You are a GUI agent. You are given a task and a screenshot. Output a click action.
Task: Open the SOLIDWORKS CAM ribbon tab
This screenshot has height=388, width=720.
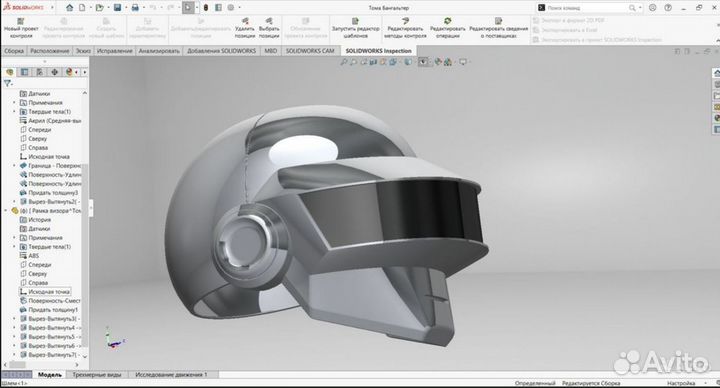click(x=310, y=51)
